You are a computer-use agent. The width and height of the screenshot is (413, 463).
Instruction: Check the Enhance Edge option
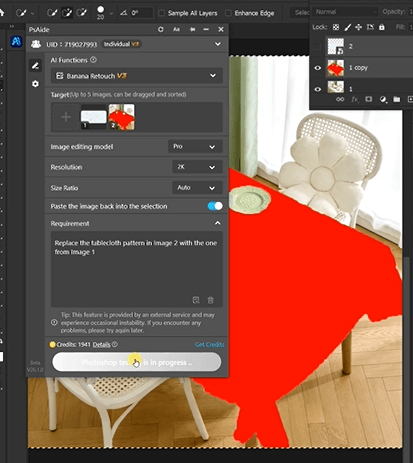coord(228,13)
